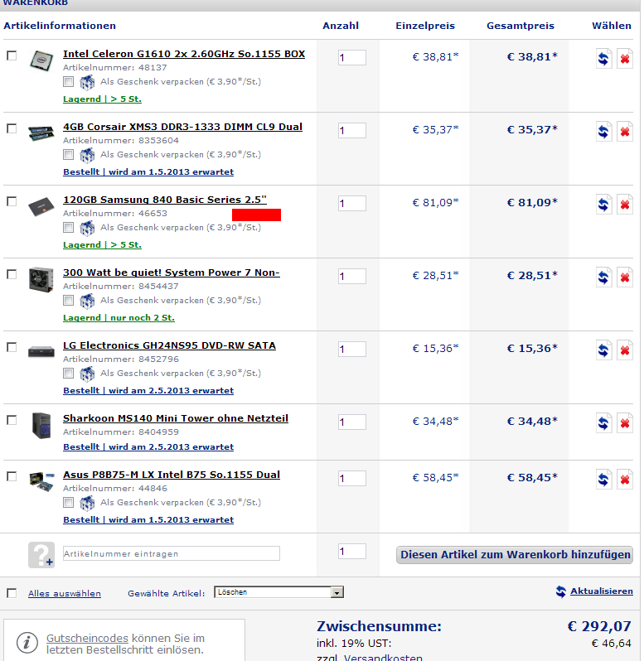Screen dimensions: 644x661
Task: Refresh icon for 4GB Corsair XMS3 row
Action: tap(603, 131)
